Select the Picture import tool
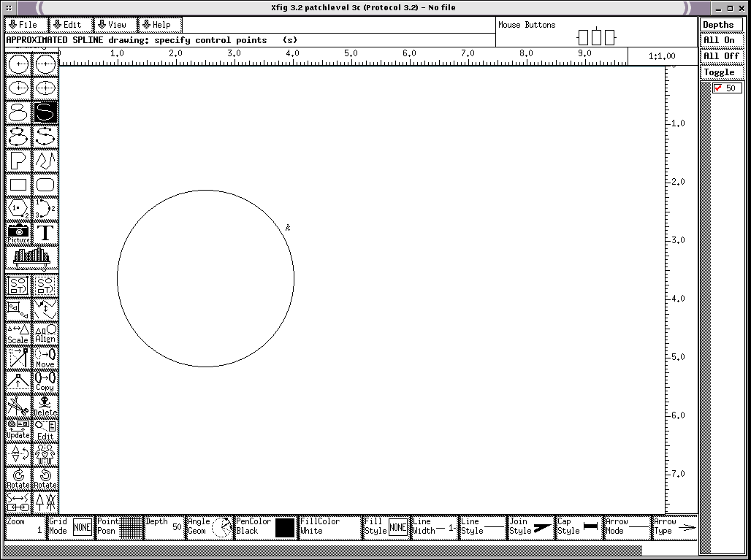This screenshot has width=751, height=560. pos(18,234)
